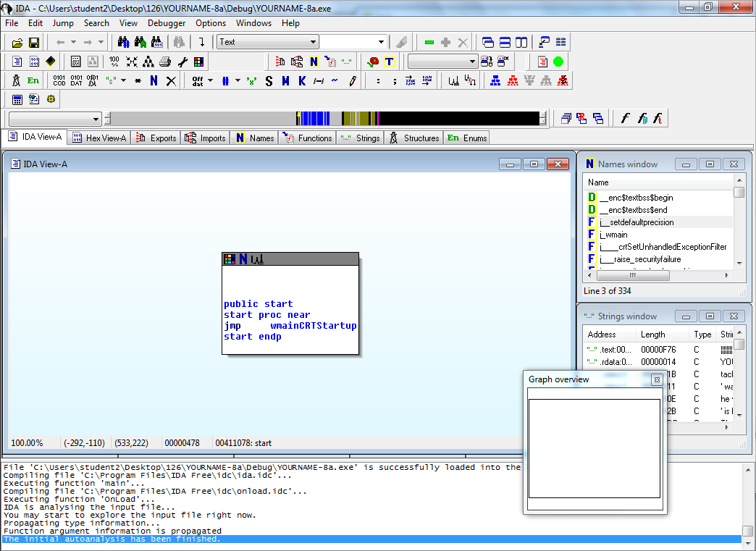Viewport: 756px width, 551px height.
Task: Click the binoculars with green A text search icon
Action: 140,43
